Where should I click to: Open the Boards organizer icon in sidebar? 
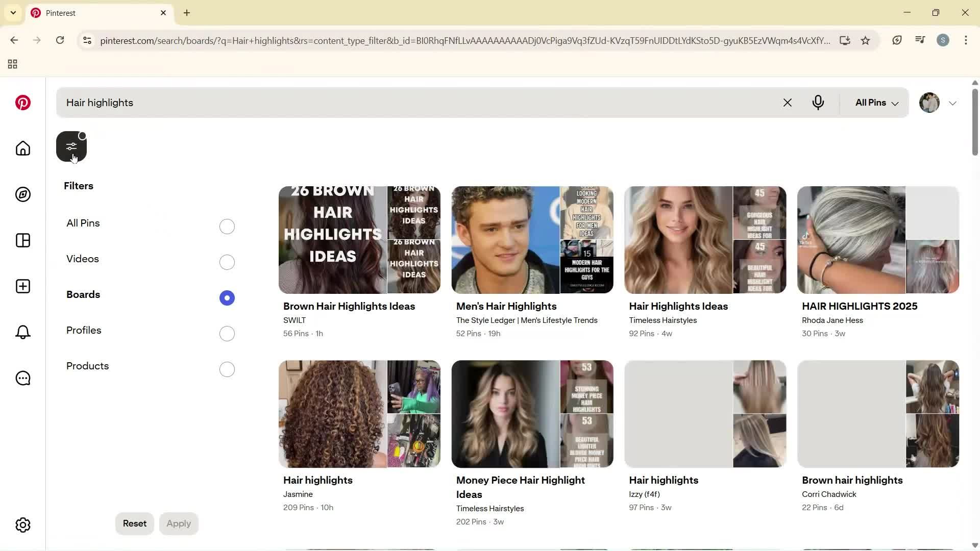click(22, 240)
